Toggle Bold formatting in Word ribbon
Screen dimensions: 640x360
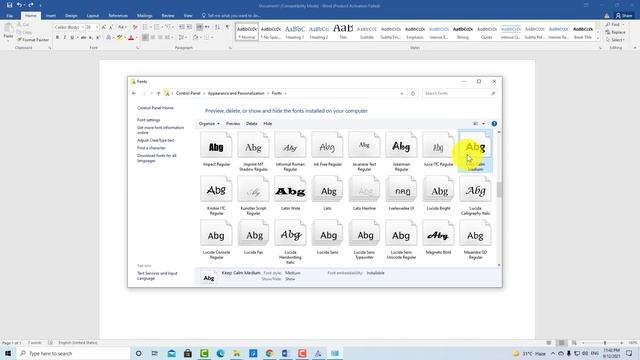coord(57,38)
